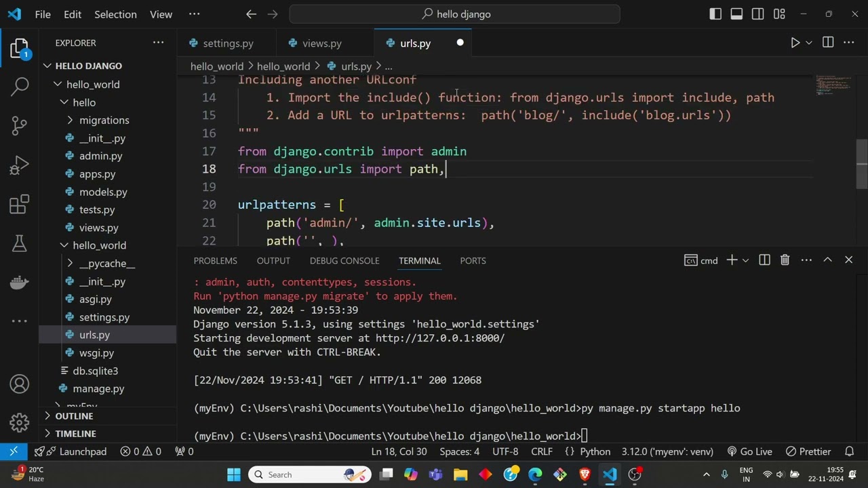Open the Extensions view
Image resolution: width=868 pixels, height=488 pixels.
coord(20,204)
